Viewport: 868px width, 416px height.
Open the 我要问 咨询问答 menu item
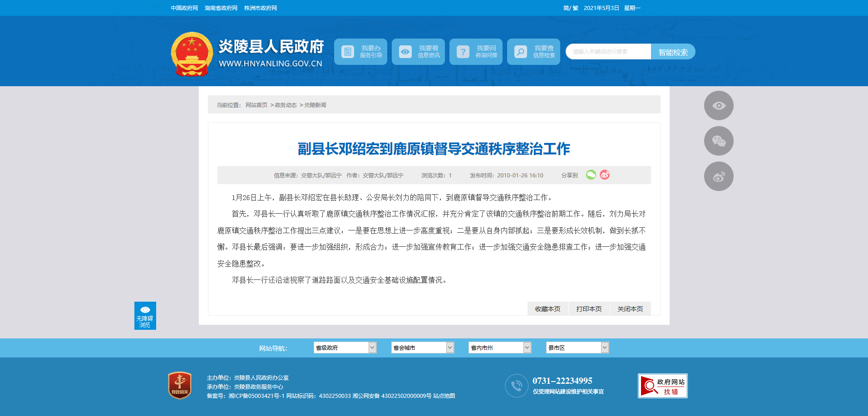[476, 52]
